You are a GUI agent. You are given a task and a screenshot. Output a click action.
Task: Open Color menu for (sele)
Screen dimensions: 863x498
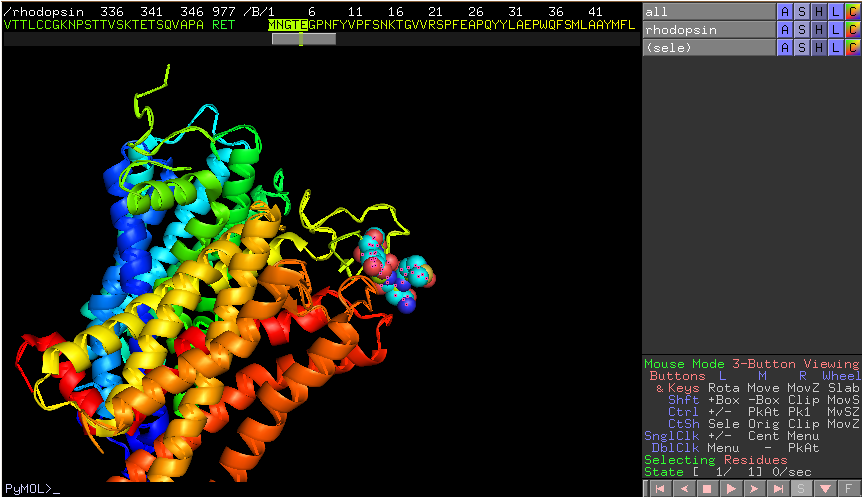coord(853,48)
